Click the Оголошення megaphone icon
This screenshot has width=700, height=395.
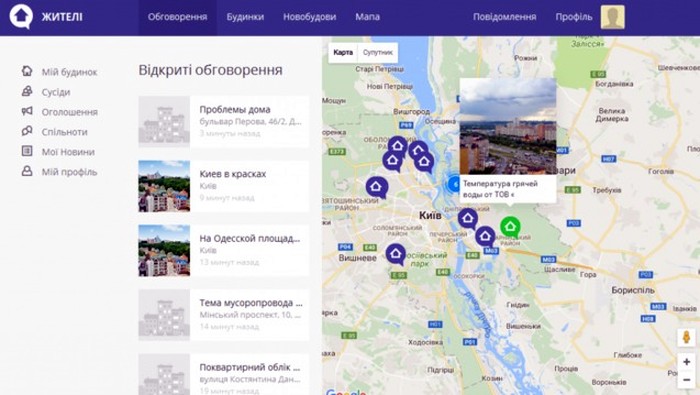tap(27, 111)
